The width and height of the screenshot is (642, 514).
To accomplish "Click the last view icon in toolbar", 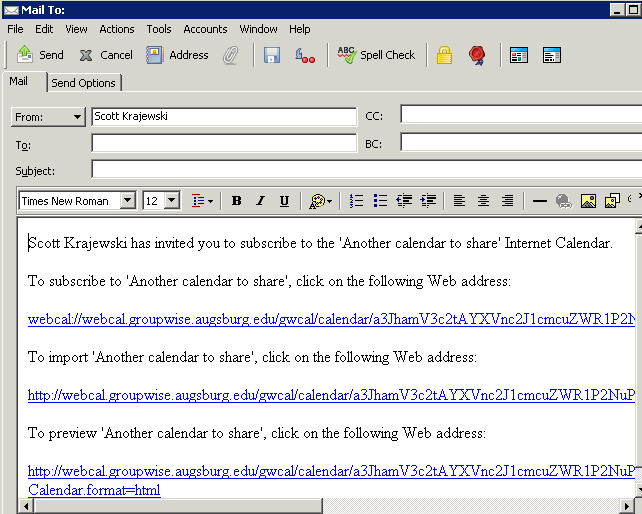I will pos(552,55).
